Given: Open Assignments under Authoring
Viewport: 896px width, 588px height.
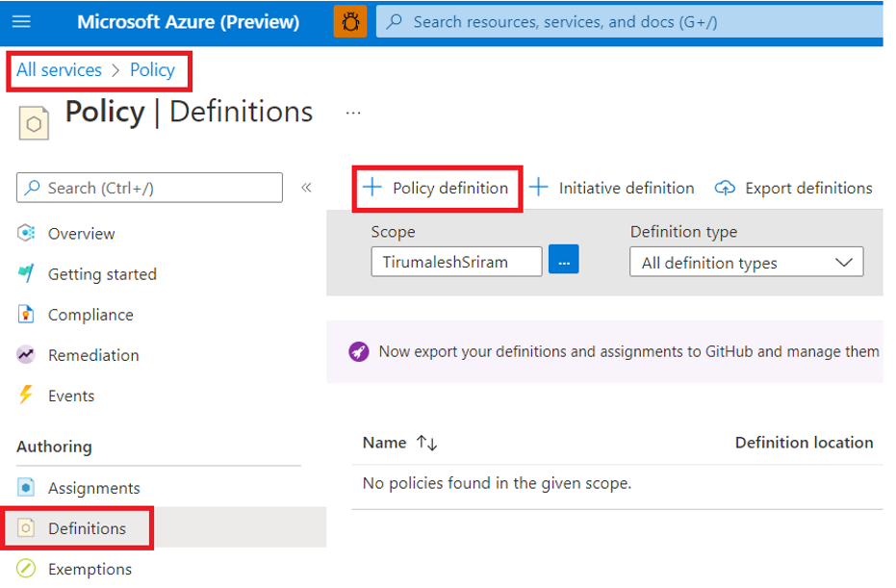Looking at the screenshot, I should click(93, 488).
